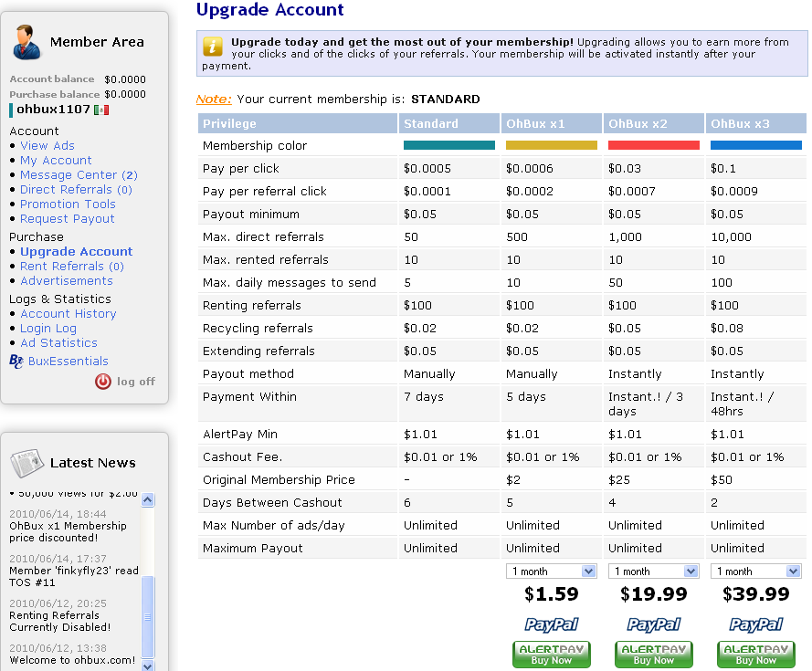Go to My Account page
Screen dimensions: 812x671
tap(56, 161)
